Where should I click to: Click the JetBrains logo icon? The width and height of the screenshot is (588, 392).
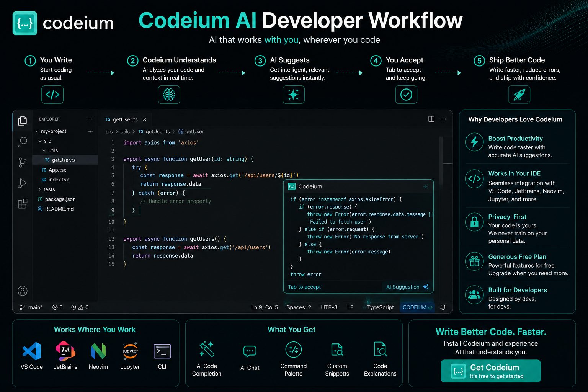(65, 351)
